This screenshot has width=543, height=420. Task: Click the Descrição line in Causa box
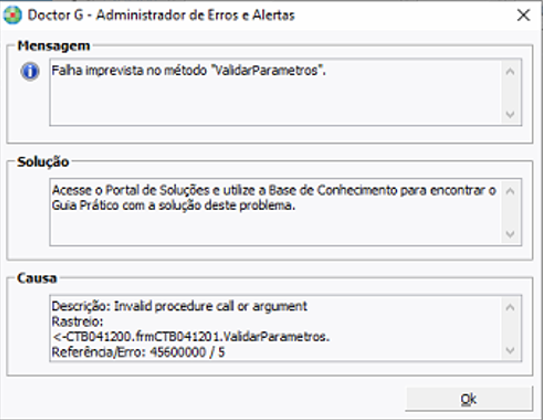pyautogui.click(x=179, y=306)
